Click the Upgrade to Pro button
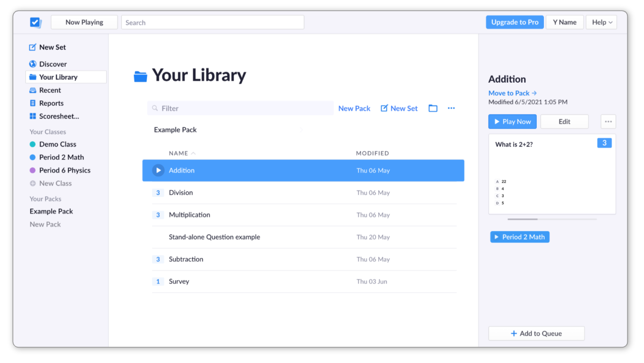This screenshot has width=644, height=363. tap(514, 22)
